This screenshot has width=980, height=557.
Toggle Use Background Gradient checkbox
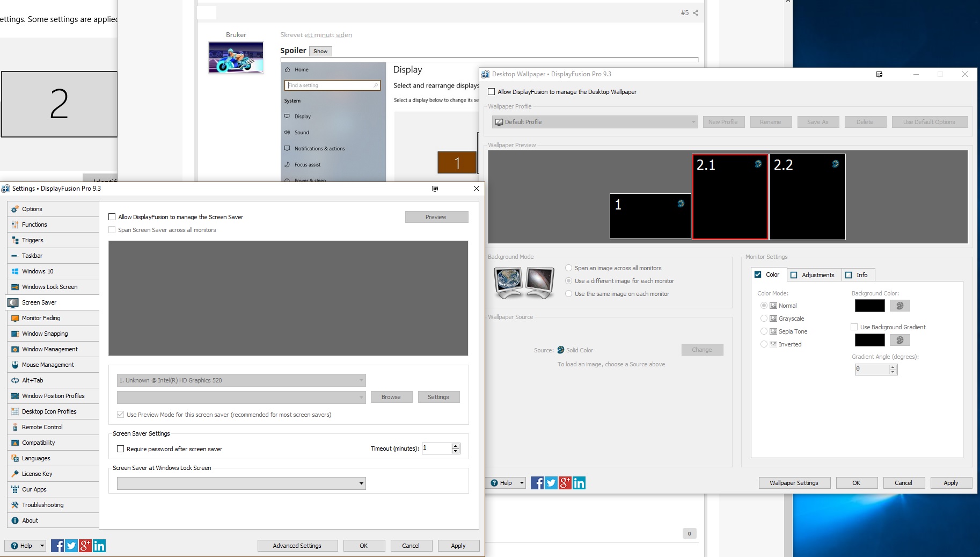tap(854, 327)
